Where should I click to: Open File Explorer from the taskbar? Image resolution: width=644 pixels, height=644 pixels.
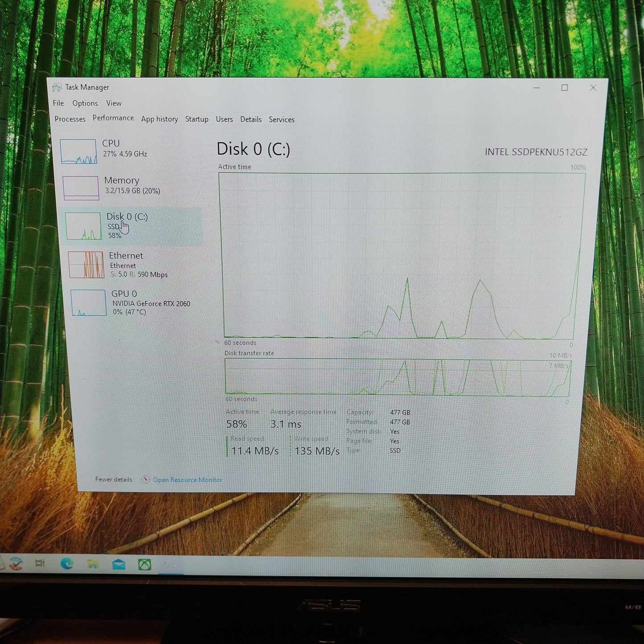coord(93,564)
